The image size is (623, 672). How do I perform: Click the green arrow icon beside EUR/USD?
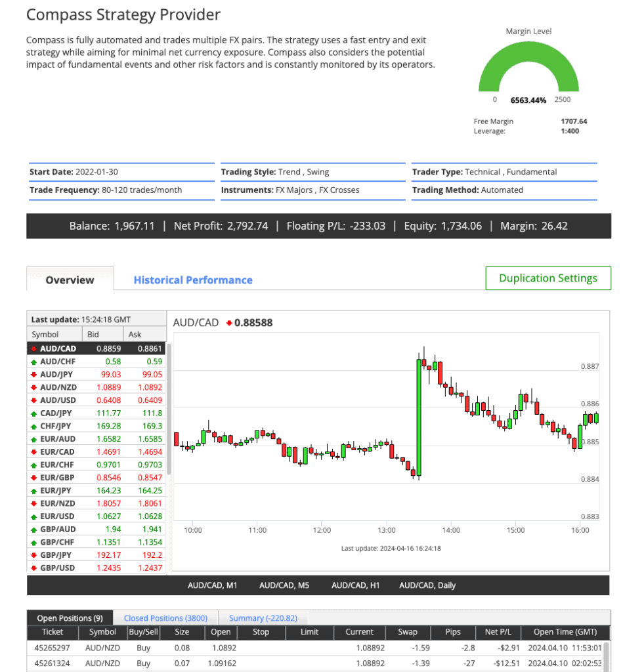click(33, 517)
